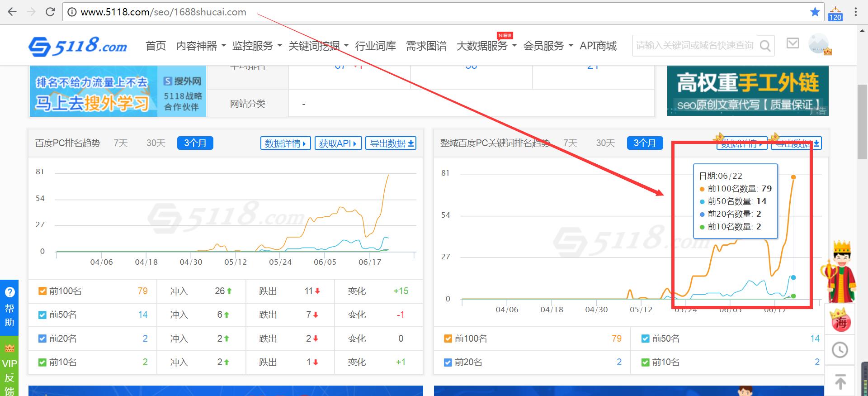Viewport: 868px width, 396px height.
Task: Click the keyword search input field
Action: 695,46
